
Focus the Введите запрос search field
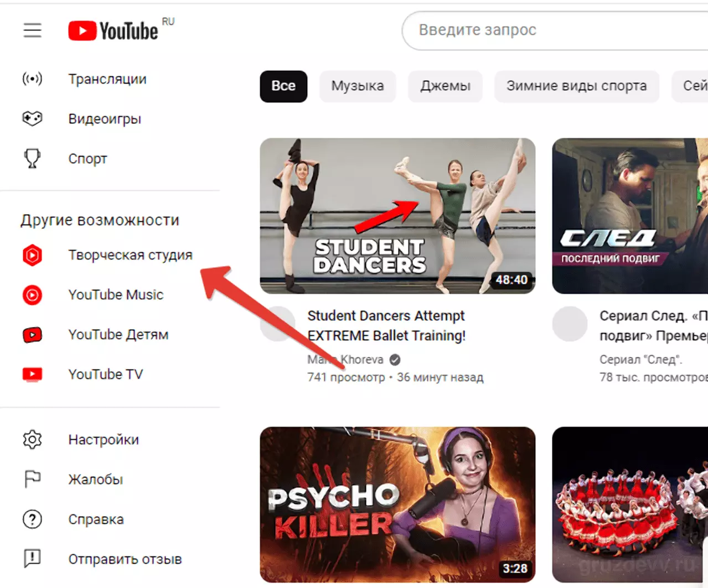click(x=555, y=30)
